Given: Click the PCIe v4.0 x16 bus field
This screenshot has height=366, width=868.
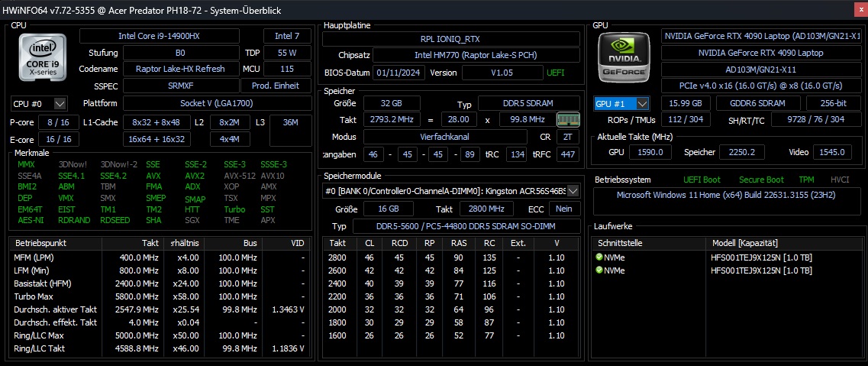Looking at the screenshot, I should pos(760,86).
